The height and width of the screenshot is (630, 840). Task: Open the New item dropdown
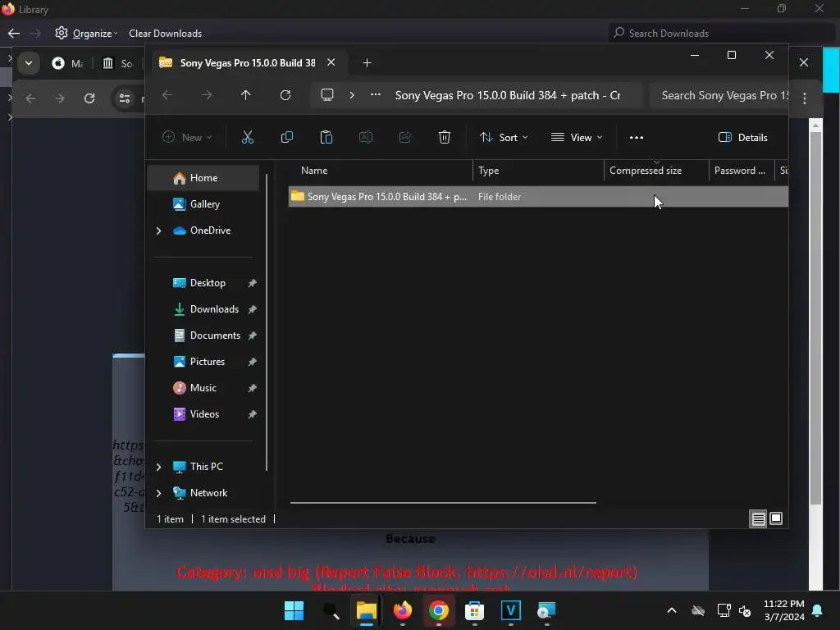coord(187,138)
